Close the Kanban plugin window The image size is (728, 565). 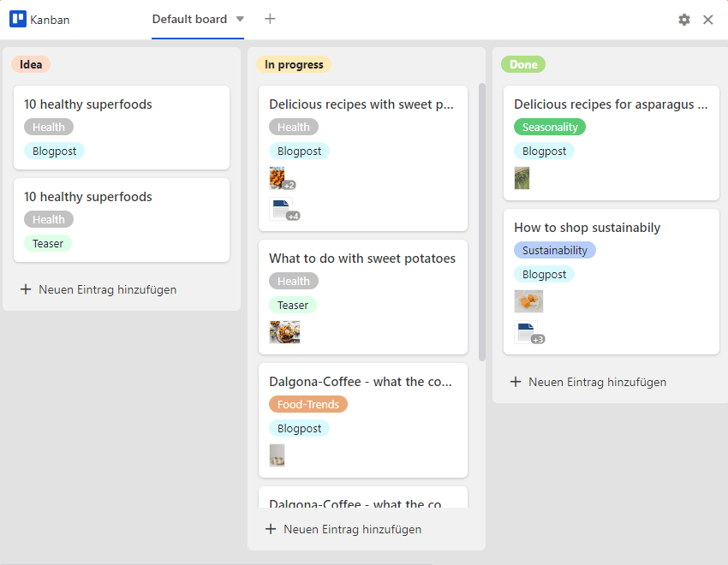(708, 20)
